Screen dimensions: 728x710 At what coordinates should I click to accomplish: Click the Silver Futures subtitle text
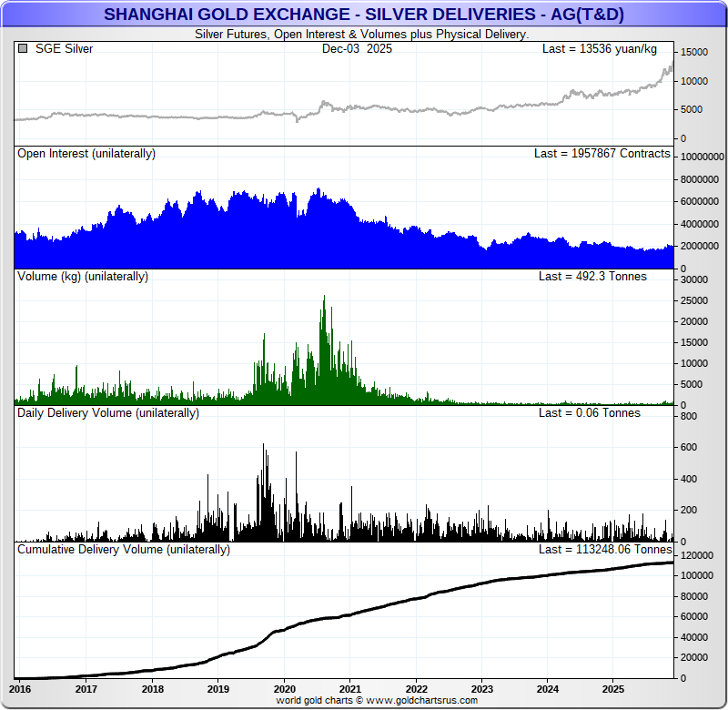click(x=363, y=34)
